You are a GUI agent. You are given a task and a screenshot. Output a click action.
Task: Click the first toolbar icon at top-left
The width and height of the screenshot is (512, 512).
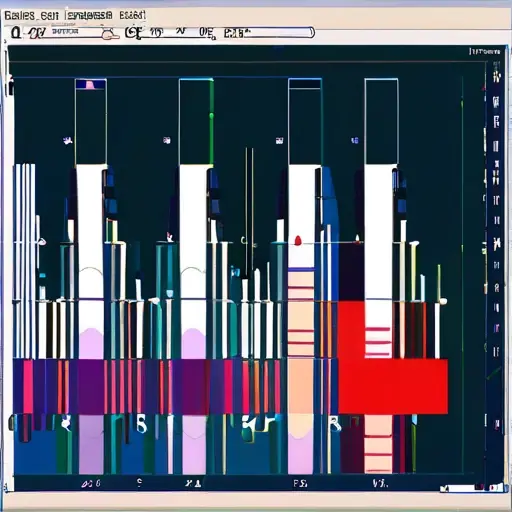(16, 33)
